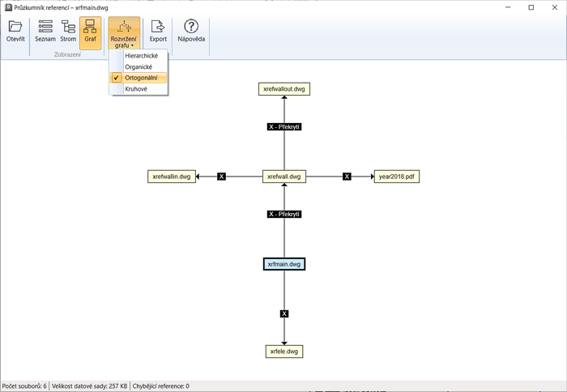Click the app icon in title bar
This screenshot has height=392, width=567.
coord(7,7)
